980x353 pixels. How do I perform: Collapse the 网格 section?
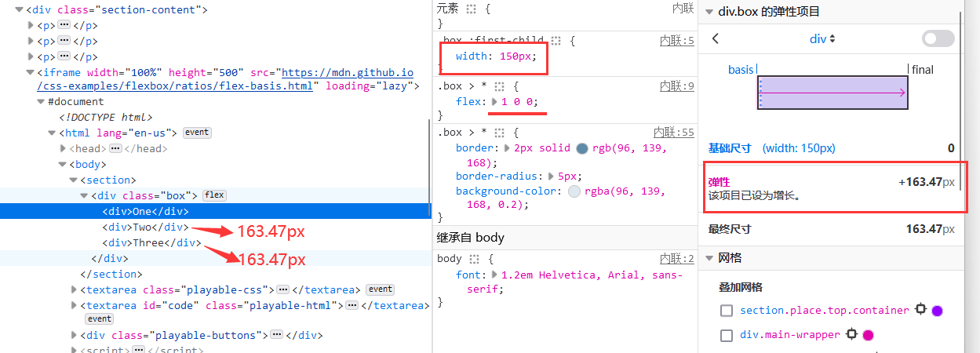(x=710, y=257)
